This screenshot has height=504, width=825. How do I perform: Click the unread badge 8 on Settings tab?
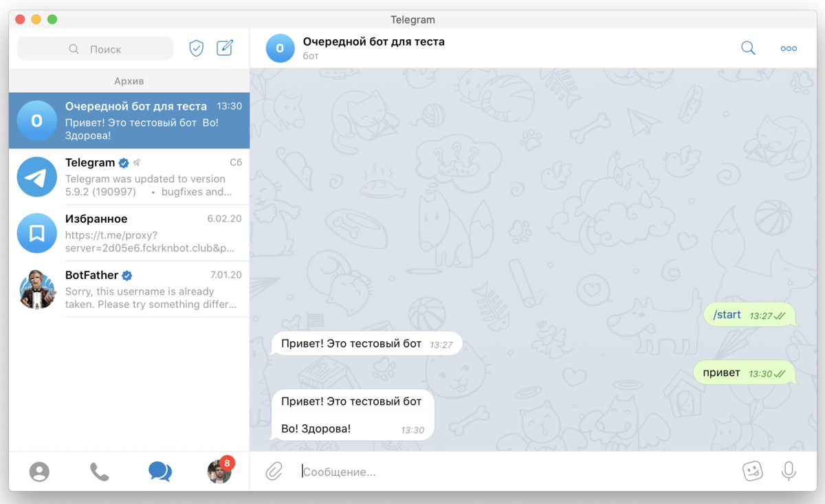pos(227,462)
